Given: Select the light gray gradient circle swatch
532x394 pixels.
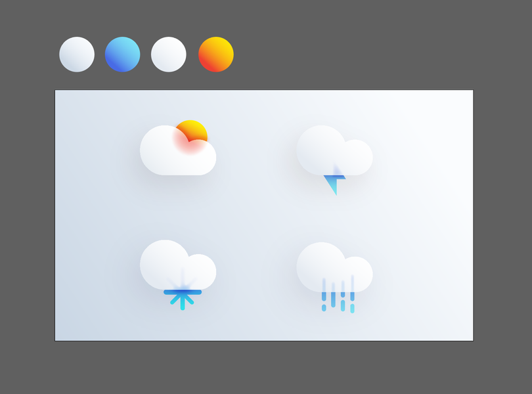Looking at the screenshot, I should [x=77, y=55].
